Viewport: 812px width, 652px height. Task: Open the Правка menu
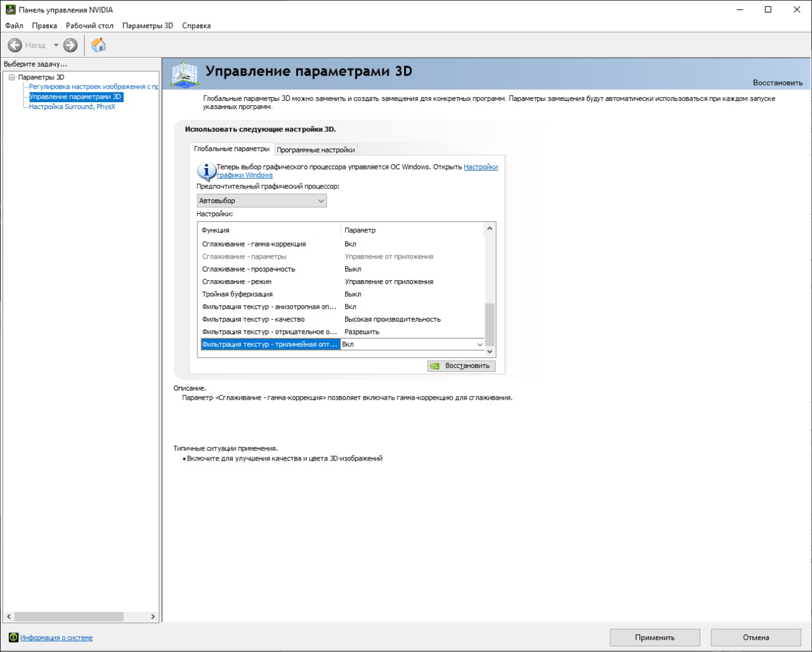tap(44, 26)
